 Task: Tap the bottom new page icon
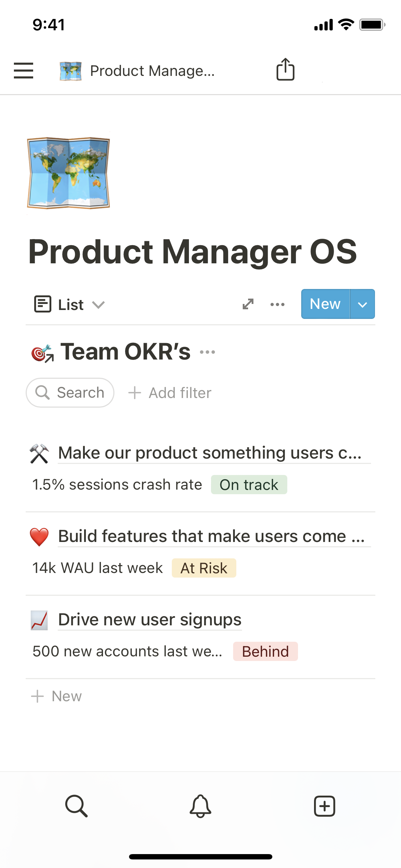click(x=324, y=806)
